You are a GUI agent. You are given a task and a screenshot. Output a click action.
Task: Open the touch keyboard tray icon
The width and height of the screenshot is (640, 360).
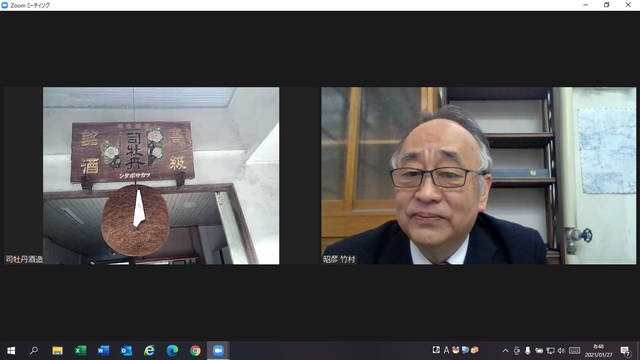[x=575, y=351]
